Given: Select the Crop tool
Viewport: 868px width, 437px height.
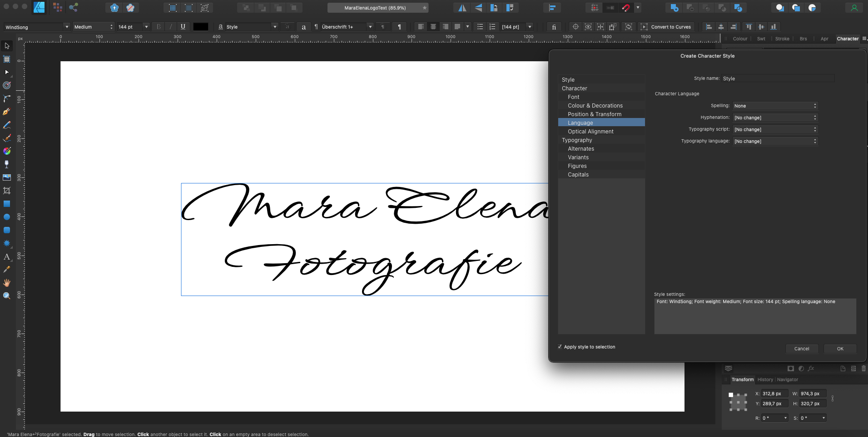Looking at the screenshot, I should click(x=7, y=191).
